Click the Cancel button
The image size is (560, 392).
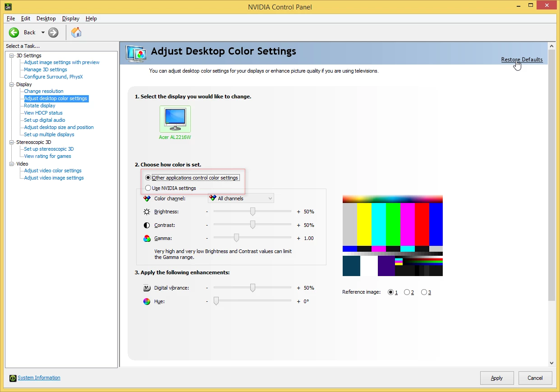point(535,378)
